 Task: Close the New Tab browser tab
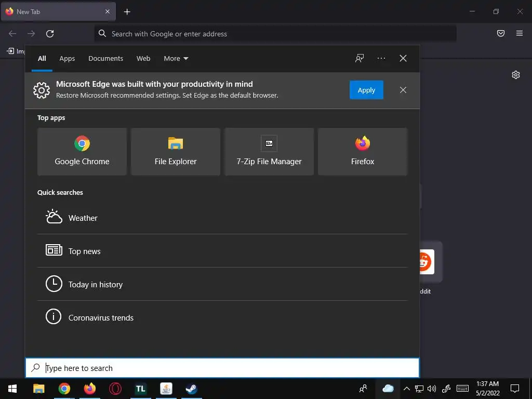[107, 11]
